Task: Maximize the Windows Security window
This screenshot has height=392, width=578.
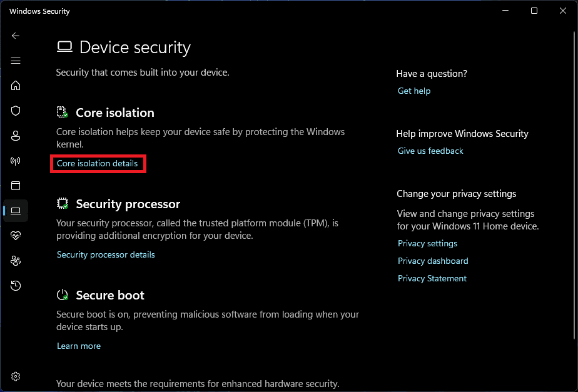Action: pos(534,11)
